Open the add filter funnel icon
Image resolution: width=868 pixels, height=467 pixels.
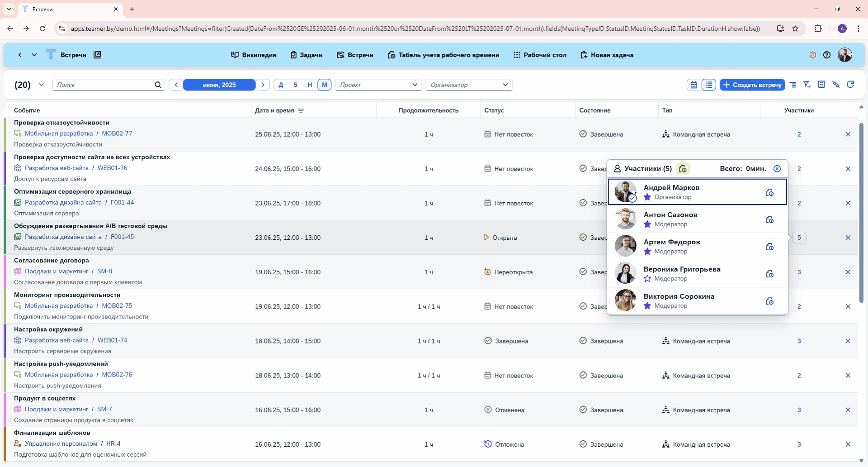pos(807,85)
